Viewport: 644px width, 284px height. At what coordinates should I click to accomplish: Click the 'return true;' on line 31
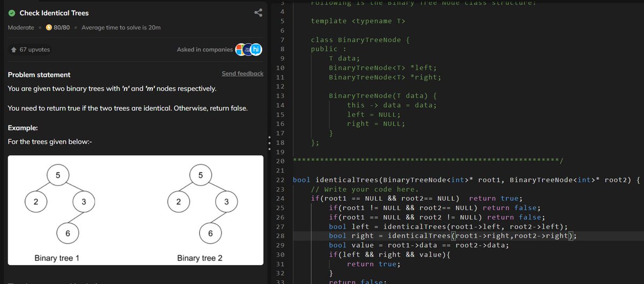pos(374,264)
